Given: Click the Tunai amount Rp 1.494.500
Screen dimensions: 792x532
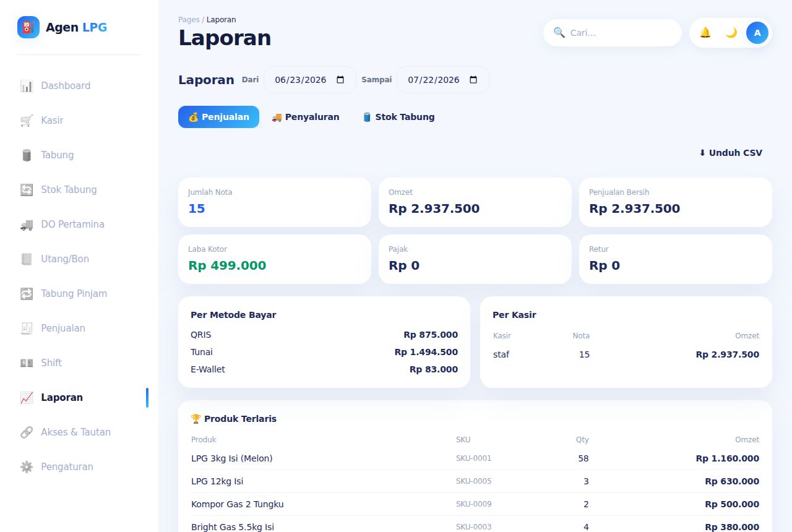Looking at the screenshot, I should tap(426, 352).
